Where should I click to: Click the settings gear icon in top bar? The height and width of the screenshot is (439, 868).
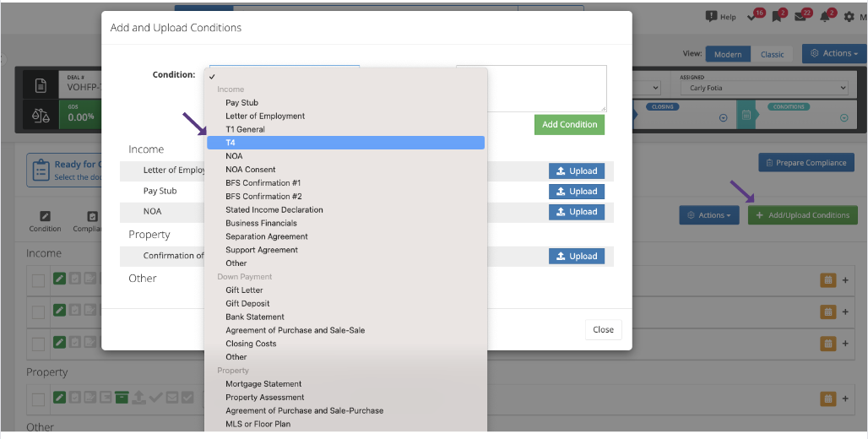coord(849,16)
